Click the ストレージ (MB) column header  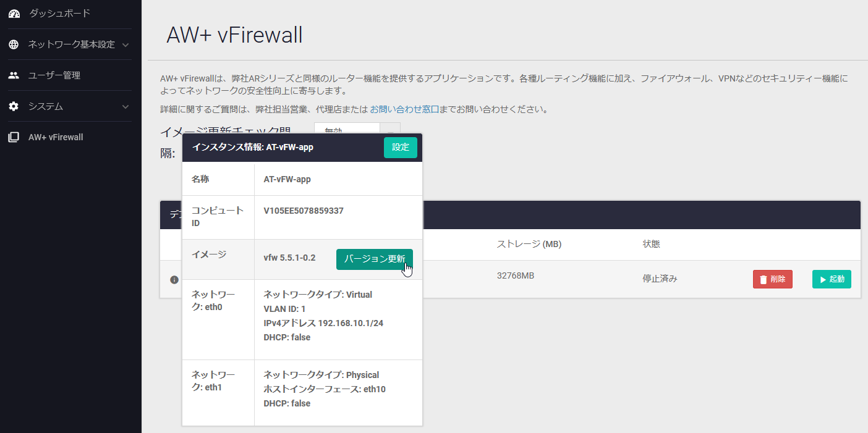click(529, 244)
